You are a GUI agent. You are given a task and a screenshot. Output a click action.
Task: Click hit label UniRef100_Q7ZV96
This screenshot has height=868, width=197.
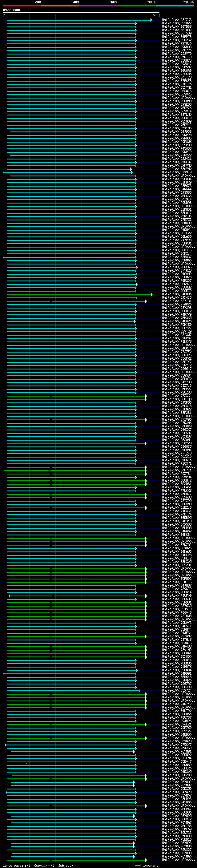177,419
